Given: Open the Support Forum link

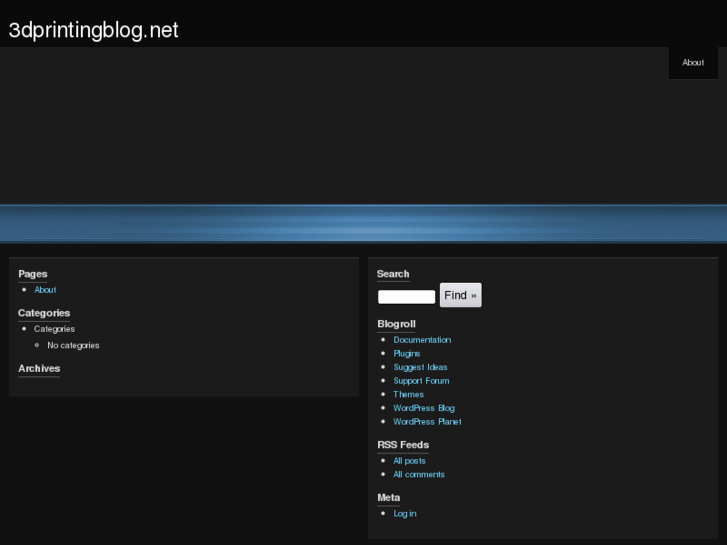Looking at the screenshot, I should click(x=421, y=381).
